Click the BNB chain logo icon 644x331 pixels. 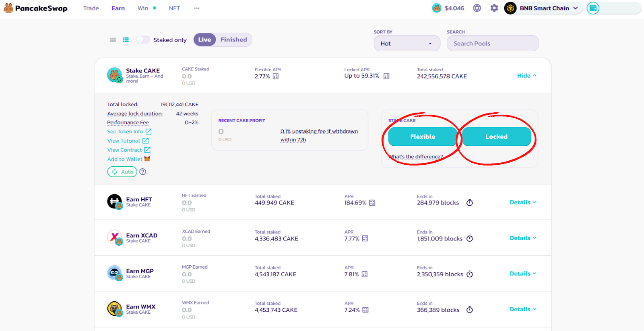[510, 8]
